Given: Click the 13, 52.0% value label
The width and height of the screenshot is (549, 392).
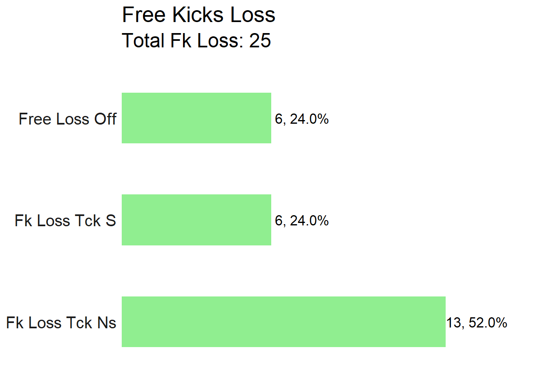Looking at the screenshot, I should point(477,323).
